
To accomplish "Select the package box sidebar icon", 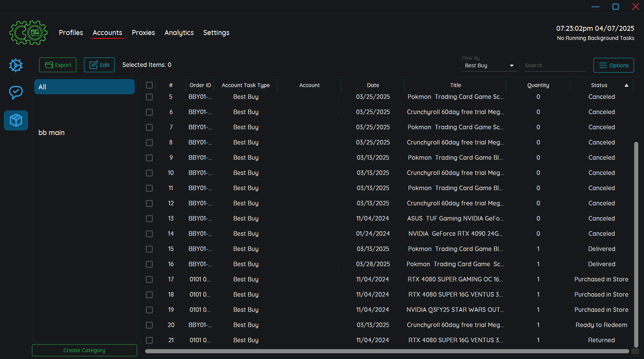I will pyautogui.click(x=16, y=121).
